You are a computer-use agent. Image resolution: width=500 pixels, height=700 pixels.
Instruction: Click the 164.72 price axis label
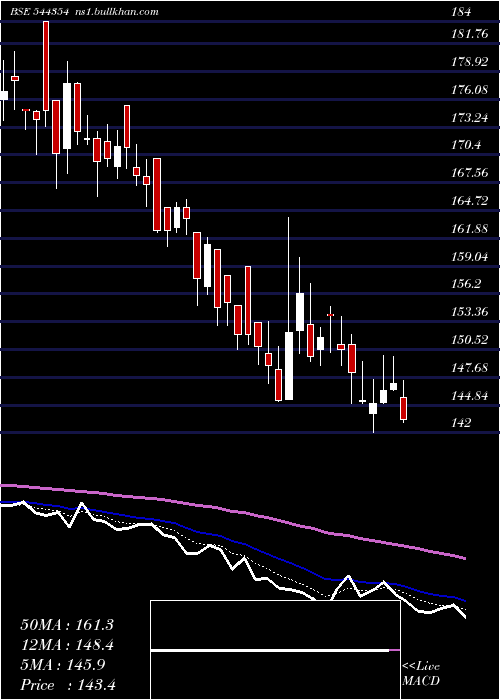(470, 201)
